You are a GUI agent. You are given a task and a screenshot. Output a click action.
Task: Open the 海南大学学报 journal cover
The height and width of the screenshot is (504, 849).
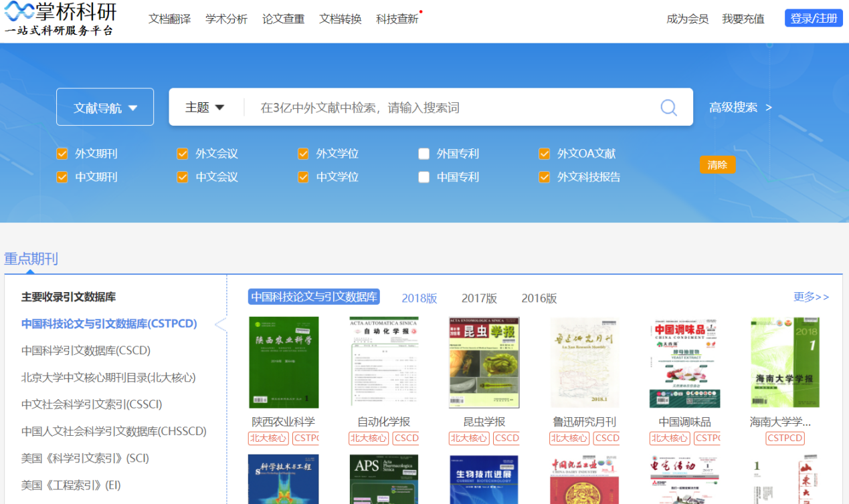(785, 362)
